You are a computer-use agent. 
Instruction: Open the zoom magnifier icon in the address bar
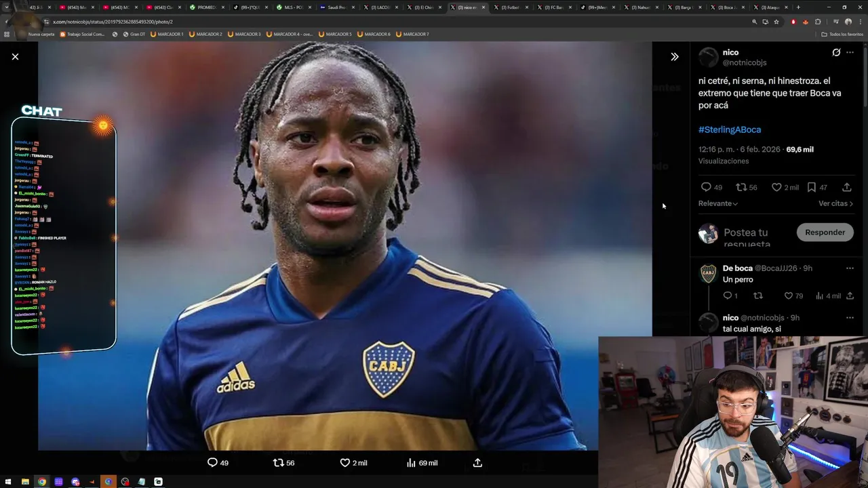click(754, 22)
